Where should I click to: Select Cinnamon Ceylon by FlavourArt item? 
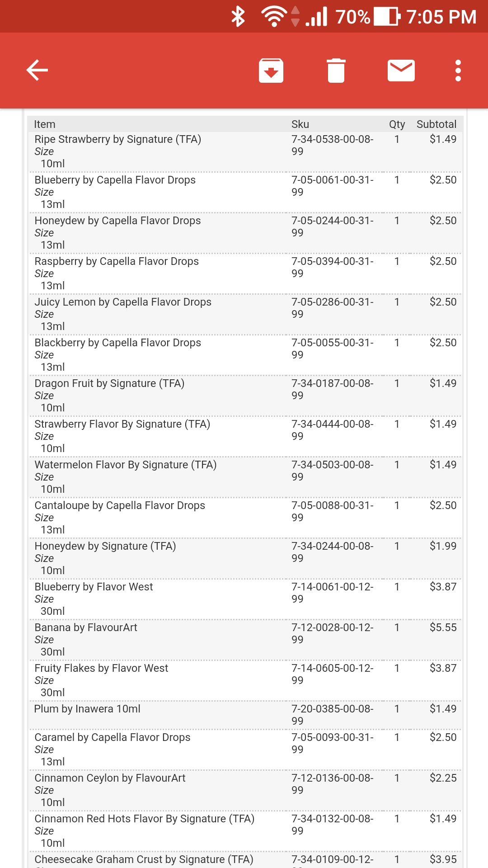click(x=110, y=778)
